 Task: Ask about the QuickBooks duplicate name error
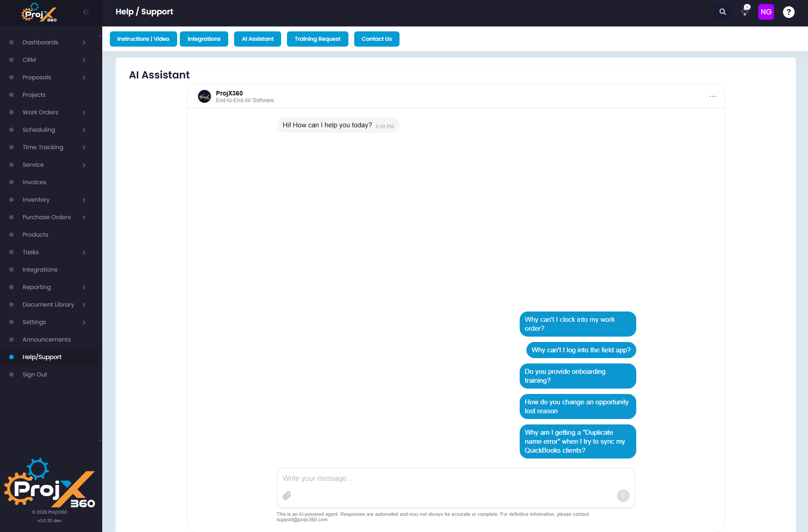(x=578, y=441)
